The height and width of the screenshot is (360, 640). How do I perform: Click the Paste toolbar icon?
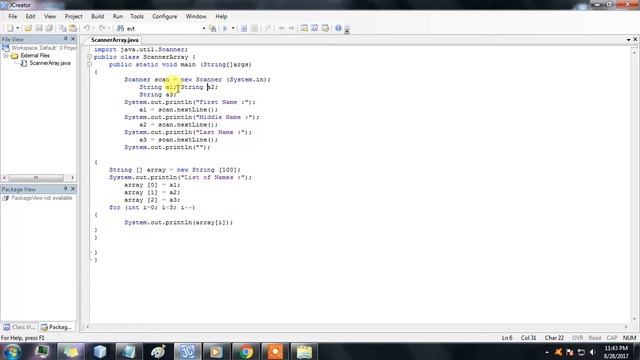pyautogui.click(x=73, y=28)
